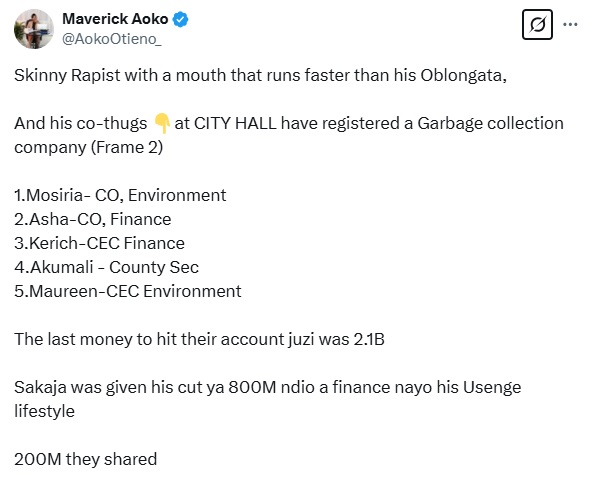The image size is (593, 483).
Task: Select list item '4.Akumali - County Sec'
Action: click(x=106, y=267)
